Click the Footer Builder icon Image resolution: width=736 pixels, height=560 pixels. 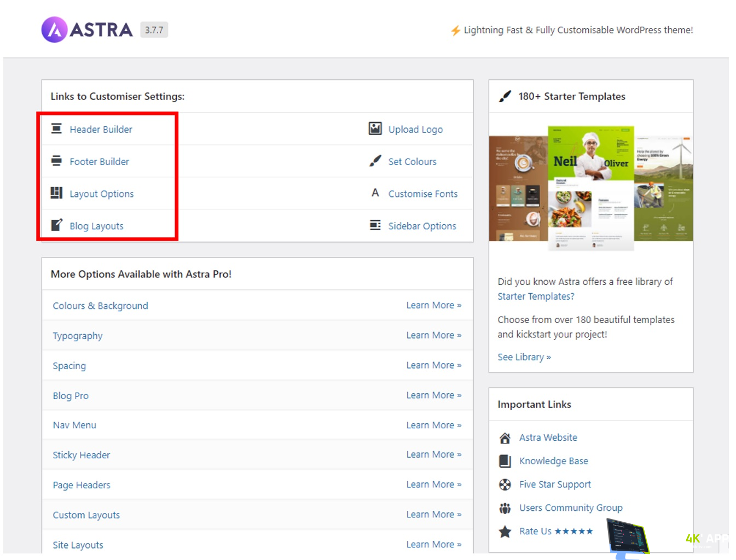pos(56,161)
